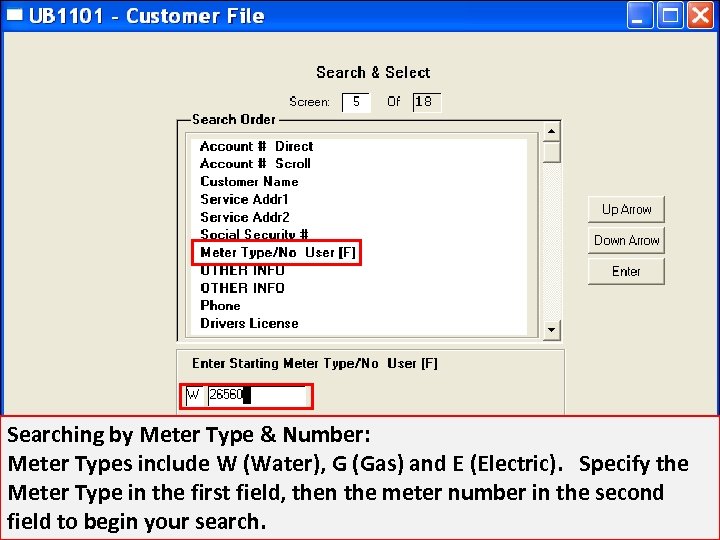This screenshot has height=540, width=720.
Task: Pick Service Addr2 search option
Action: tap(245, 217)
